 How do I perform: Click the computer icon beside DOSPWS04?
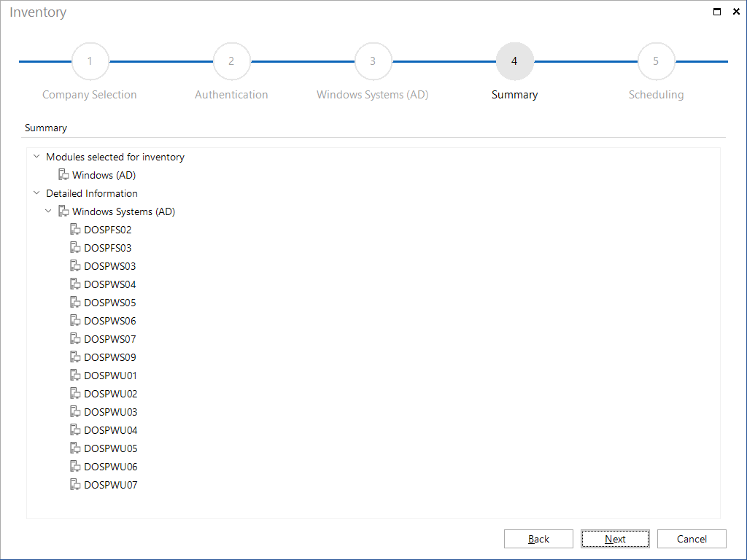coord(75,284)
